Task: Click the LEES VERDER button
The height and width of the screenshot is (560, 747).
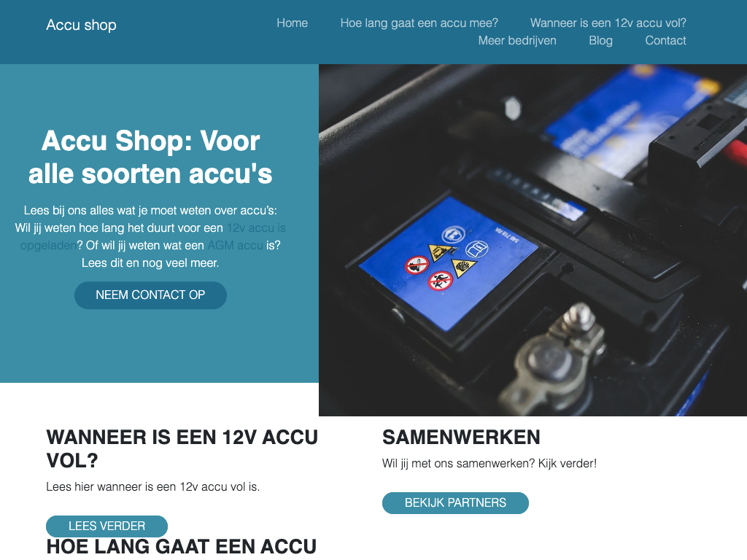Action: tap(107, 526)
